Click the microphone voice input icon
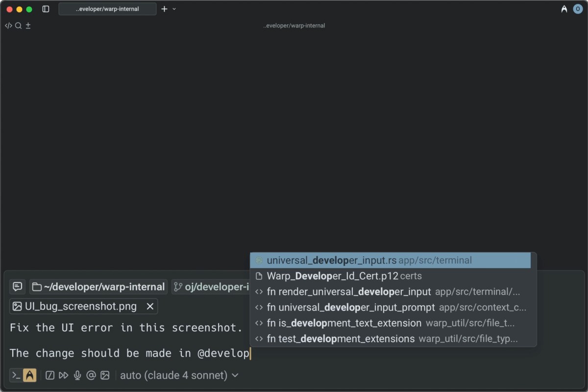Viewport: 588px width, 392px height. tap(77, 375)
